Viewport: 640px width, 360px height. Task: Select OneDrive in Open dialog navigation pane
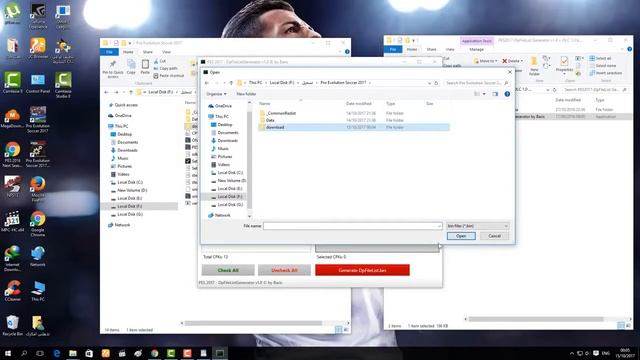[223, 106]
